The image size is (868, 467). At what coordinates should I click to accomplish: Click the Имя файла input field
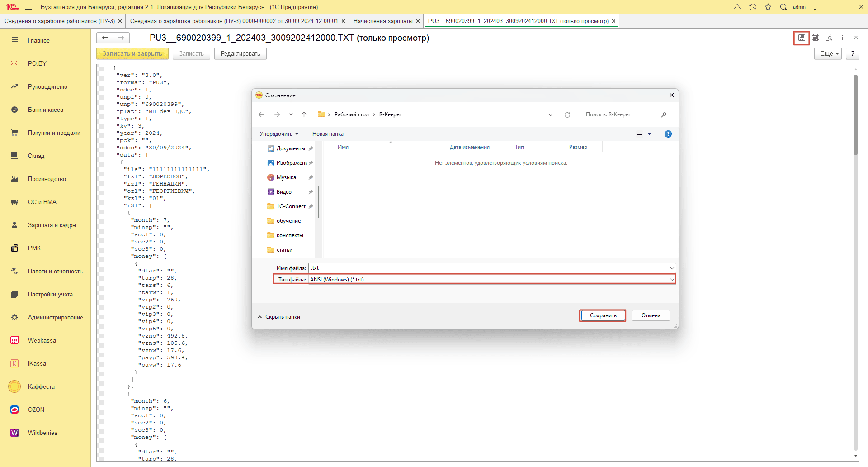pyautogui.click(x=488, y=268)
